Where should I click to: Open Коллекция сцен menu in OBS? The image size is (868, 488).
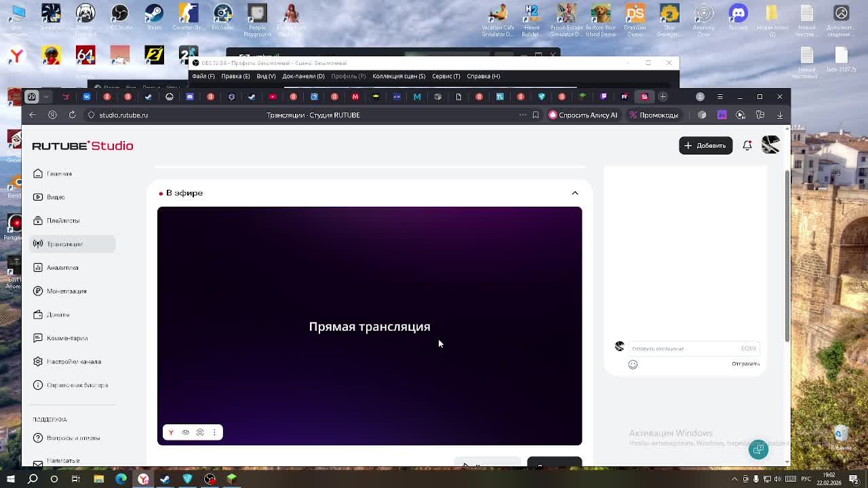(399, 76)
